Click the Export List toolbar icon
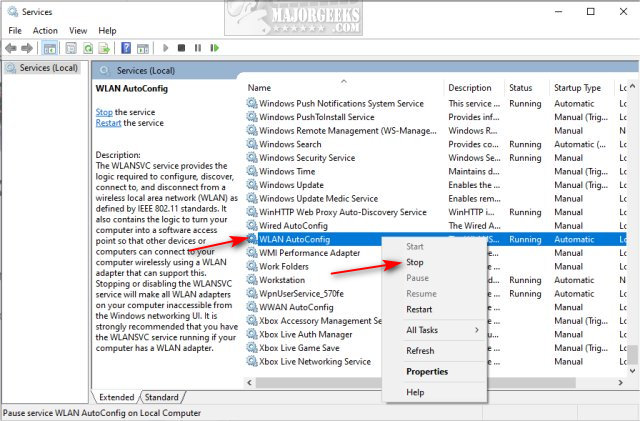The height and width of the screenshot is (421, 640). tap(105, 47)
